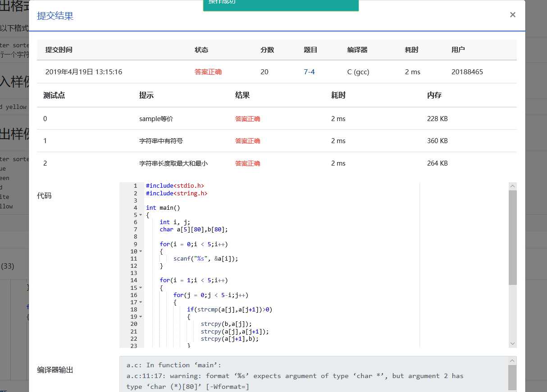Click the 状态 column header
This screenshot has height=392, width=547.
[x=201, y=50]
